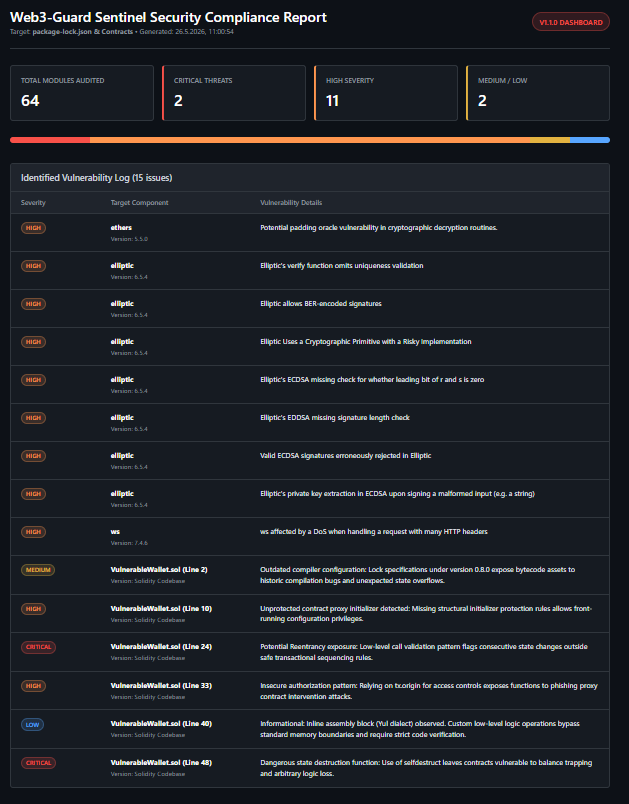This screenshot has height=804, width=629.
Task: Click the orange high segment of severity bar
Action: (x=310, y=140)
